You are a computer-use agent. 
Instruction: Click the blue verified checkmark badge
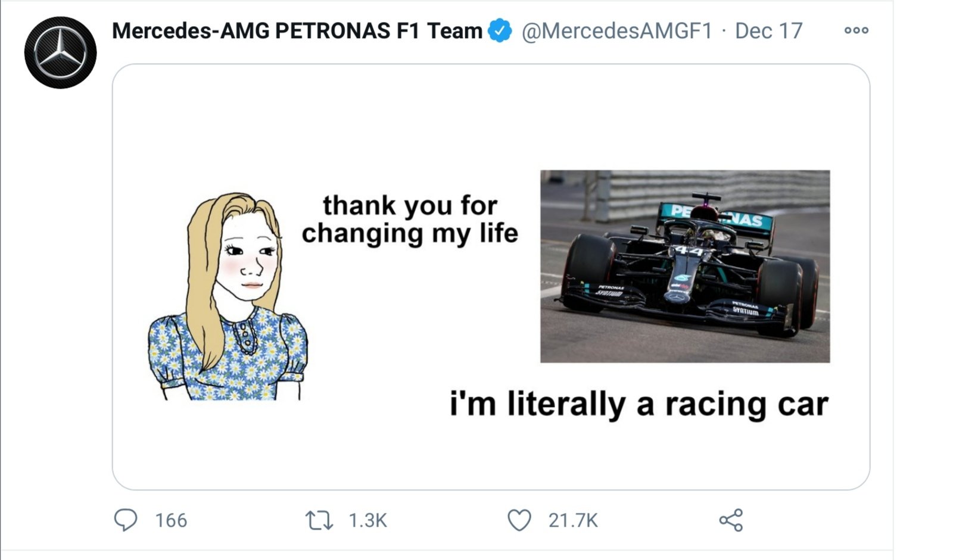point(500,31)
